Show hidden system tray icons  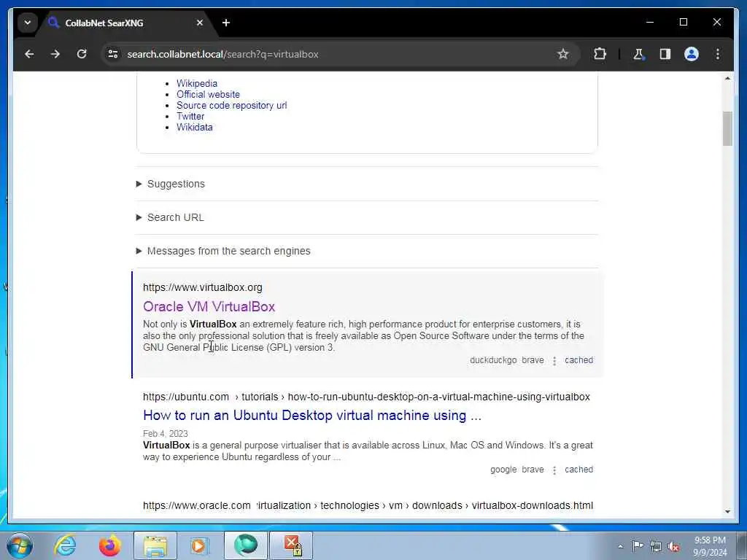click(x=620, y=547)
